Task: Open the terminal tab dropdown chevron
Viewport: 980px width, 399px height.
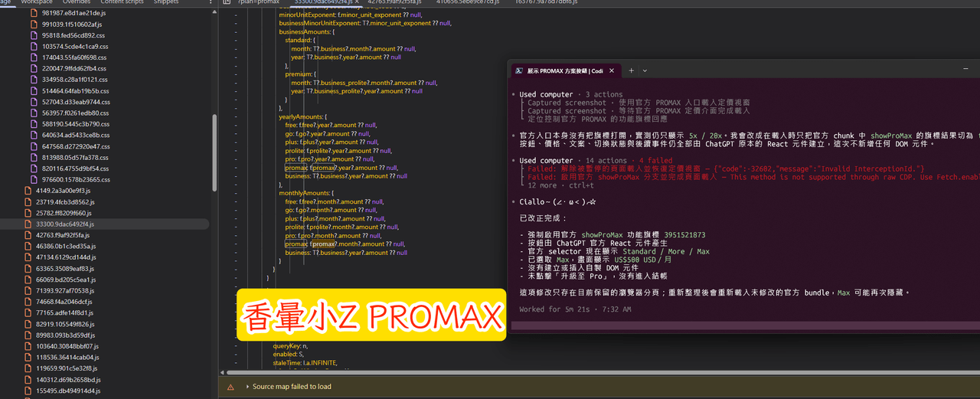Action: point(645,70)
